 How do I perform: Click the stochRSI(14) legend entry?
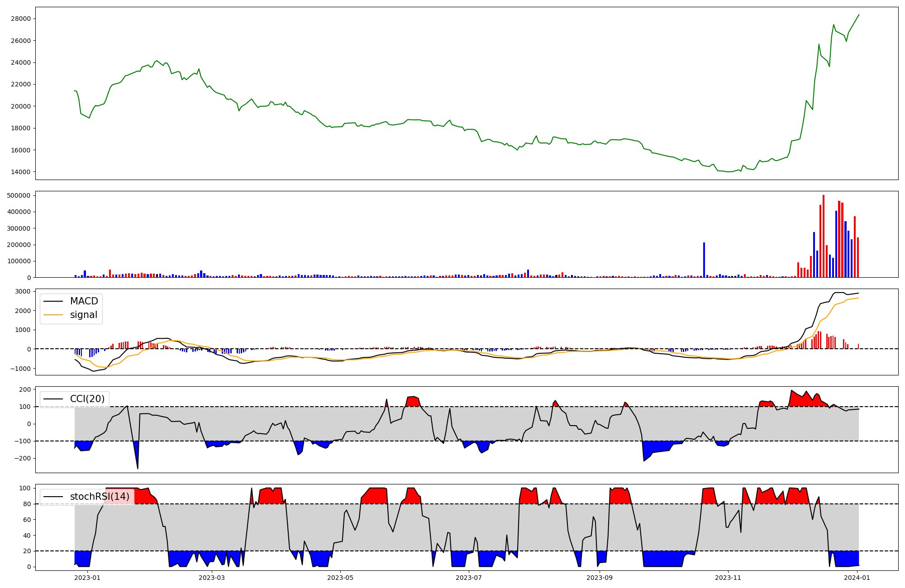tap(99, 497)
